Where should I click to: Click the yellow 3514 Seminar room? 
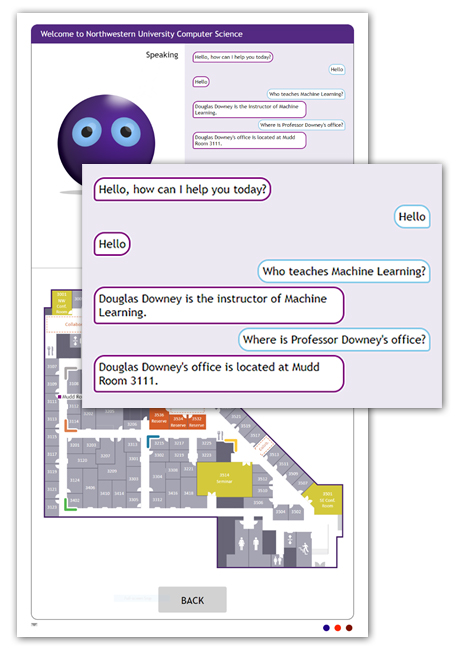[224, 478]
